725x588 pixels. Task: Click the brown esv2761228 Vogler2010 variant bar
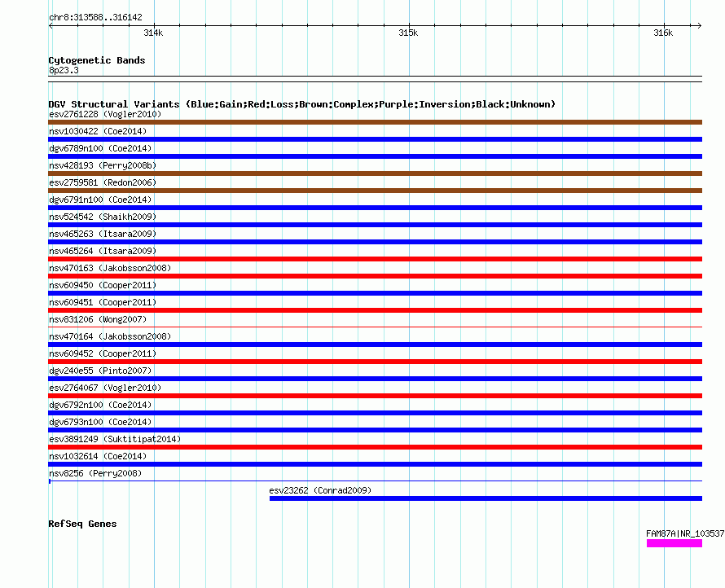pos(375,122)
